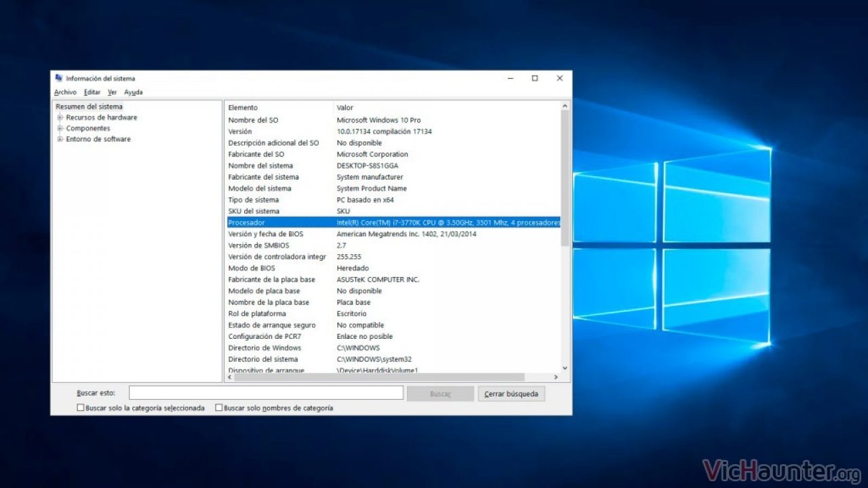Viewport: 868px width, 488px height.
Task: Select the Versión 10.0.17134 row
Action: point(393,131)
